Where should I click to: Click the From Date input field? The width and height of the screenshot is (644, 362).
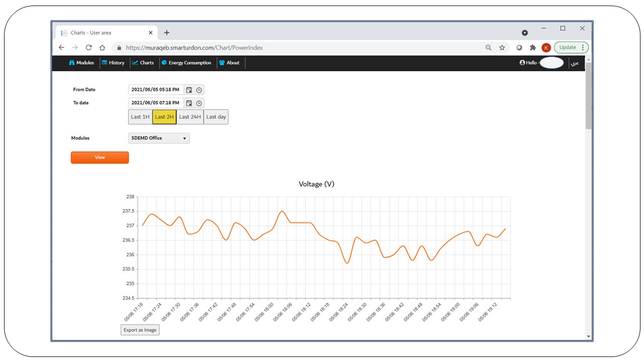pyautogui.click(x=155, y=90)
